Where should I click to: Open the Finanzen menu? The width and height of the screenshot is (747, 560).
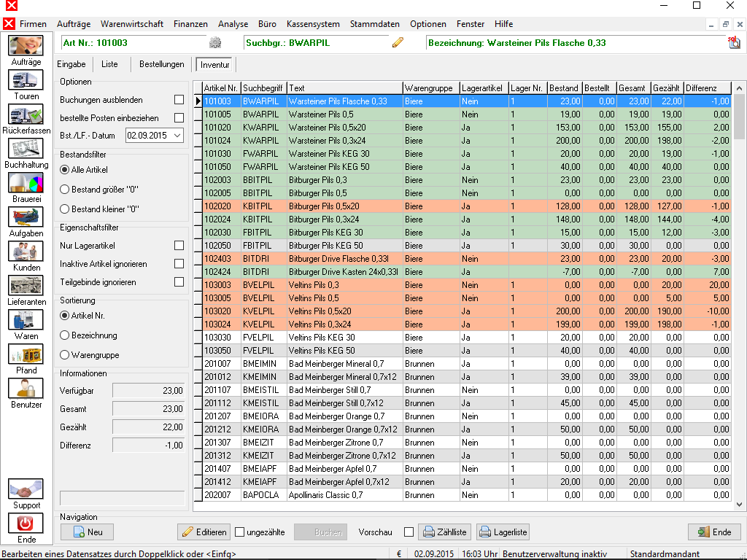(190, 24)
